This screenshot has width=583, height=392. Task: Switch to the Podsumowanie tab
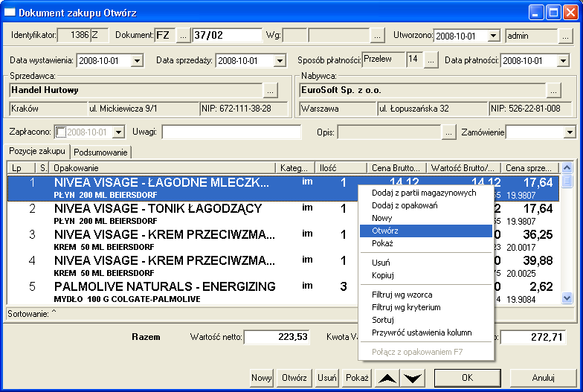coord(100,152)
